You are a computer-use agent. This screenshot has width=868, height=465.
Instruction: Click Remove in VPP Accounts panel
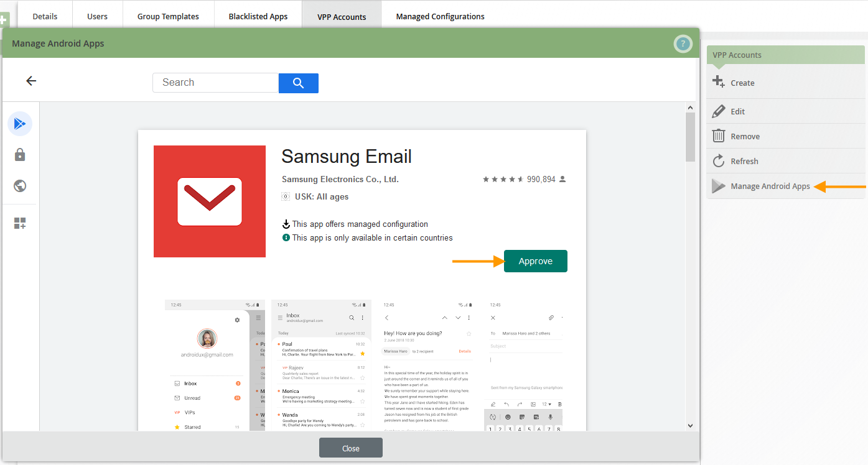745,136
